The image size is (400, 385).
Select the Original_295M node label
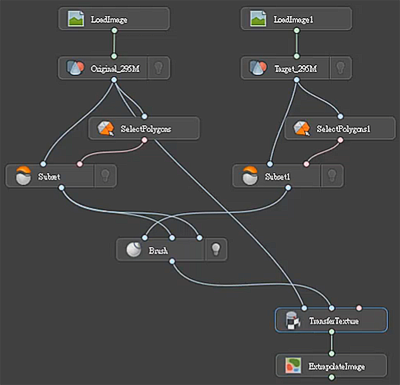click(x=115, y=69)
